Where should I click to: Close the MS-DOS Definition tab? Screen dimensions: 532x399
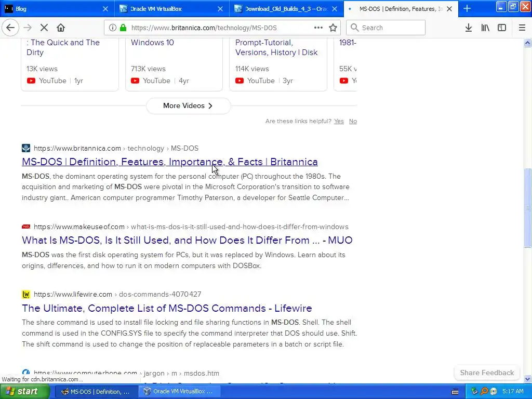pos(449,9)
